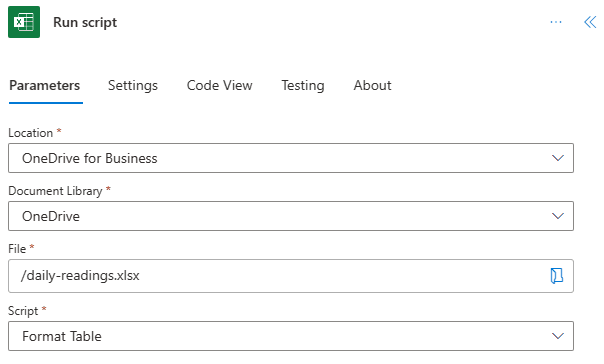
Task: Open the Testing tab
Action: click(303, 86)
